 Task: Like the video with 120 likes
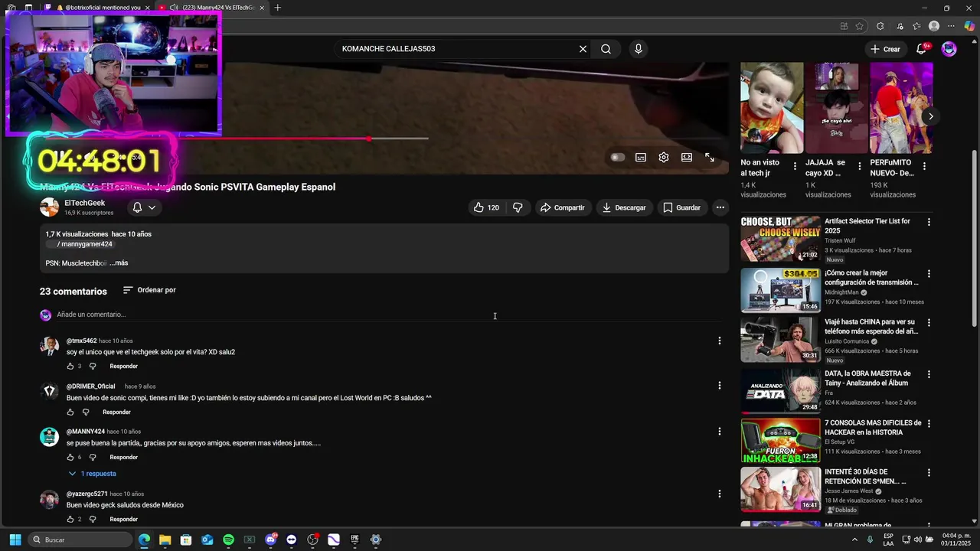[487, 207]
